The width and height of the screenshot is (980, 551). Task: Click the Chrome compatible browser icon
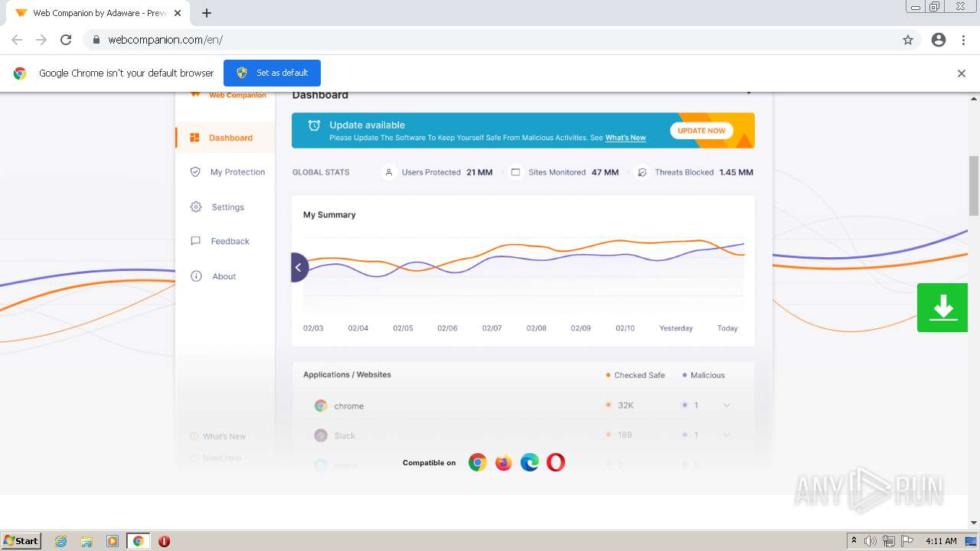click(478, 462)
